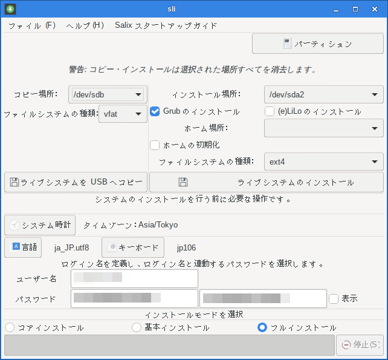Open the ext4 filesystem type dropdown
Viewport: 388px width, 360px height.
324,162
